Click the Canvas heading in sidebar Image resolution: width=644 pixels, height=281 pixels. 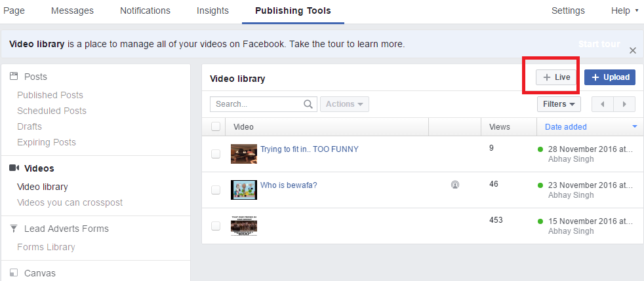(x=40, y=273)
